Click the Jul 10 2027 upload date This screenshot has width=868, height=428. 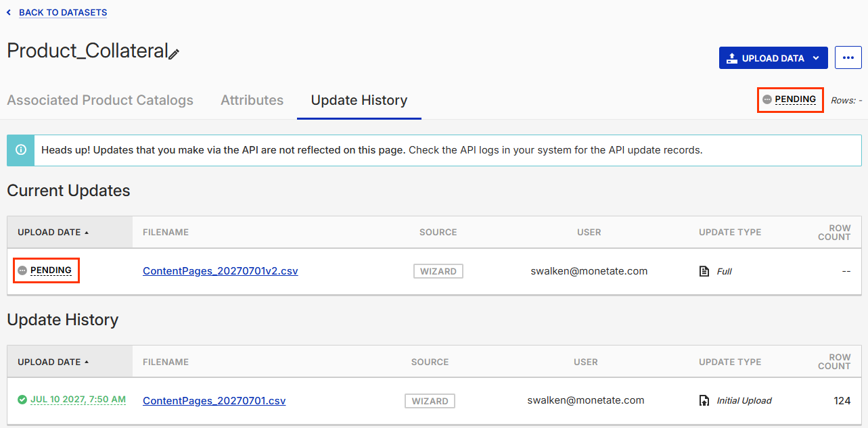78,400
